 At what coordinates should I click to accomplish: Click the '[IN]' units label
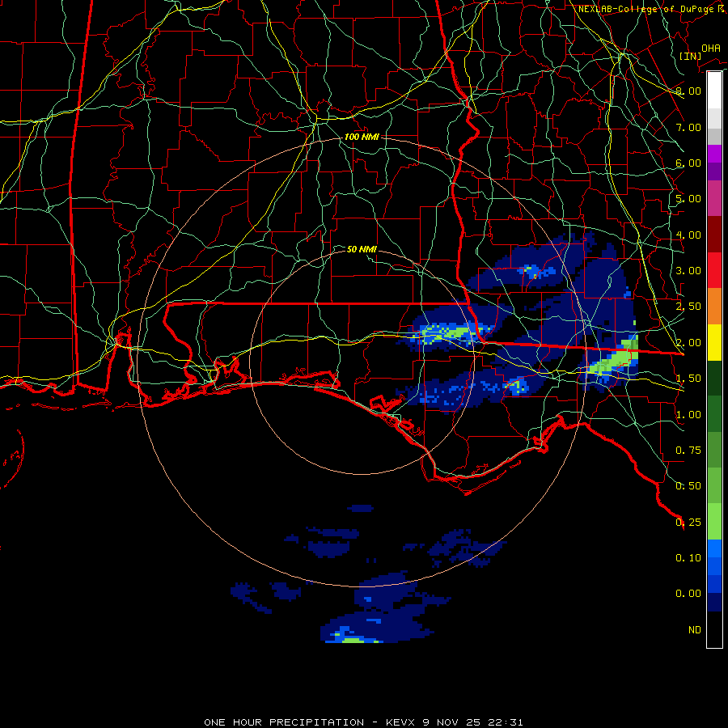pos(691,56)
